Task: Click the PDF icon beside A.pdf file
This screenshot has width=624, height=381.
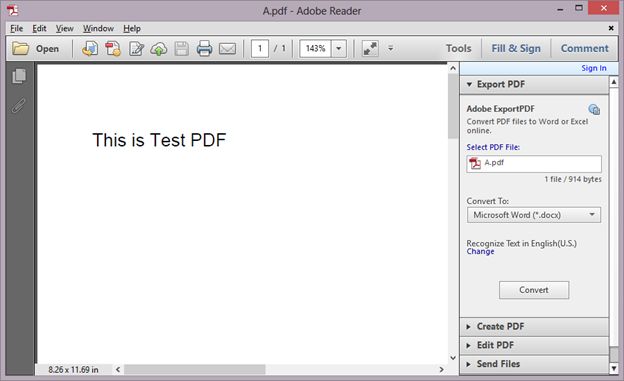Action: pyautogui.click(x=475, y=163)
